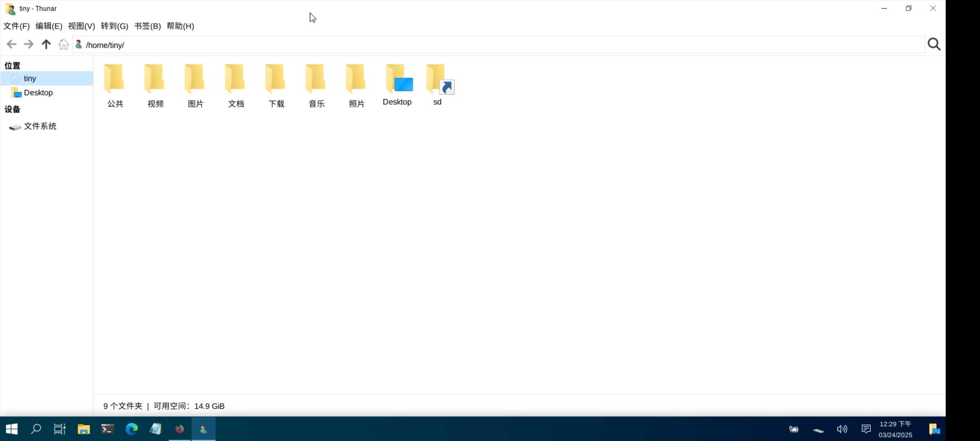Screen dimensions: 980x441
Task: Open the Windows Start menu
Action: 11,429
